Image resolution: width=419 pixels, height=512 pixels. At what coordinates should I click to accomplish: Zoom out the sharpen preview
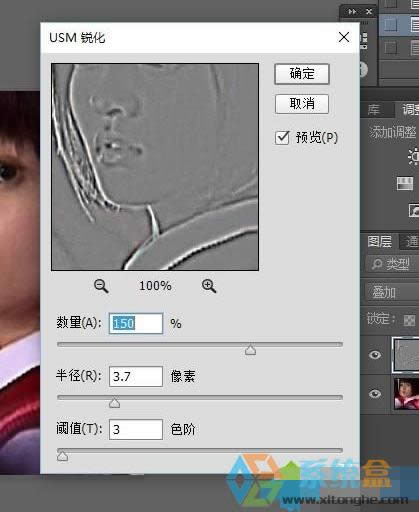[101, 286]
